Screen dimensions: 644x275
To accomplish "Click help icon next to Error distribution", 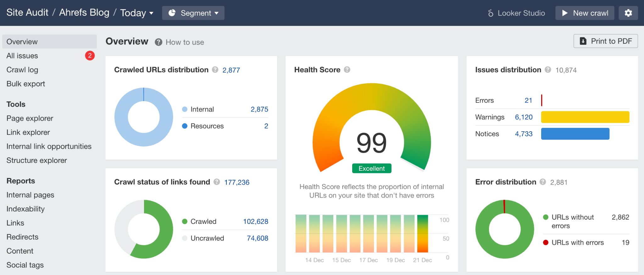I will pyautogui.click(x=543, y=182).
